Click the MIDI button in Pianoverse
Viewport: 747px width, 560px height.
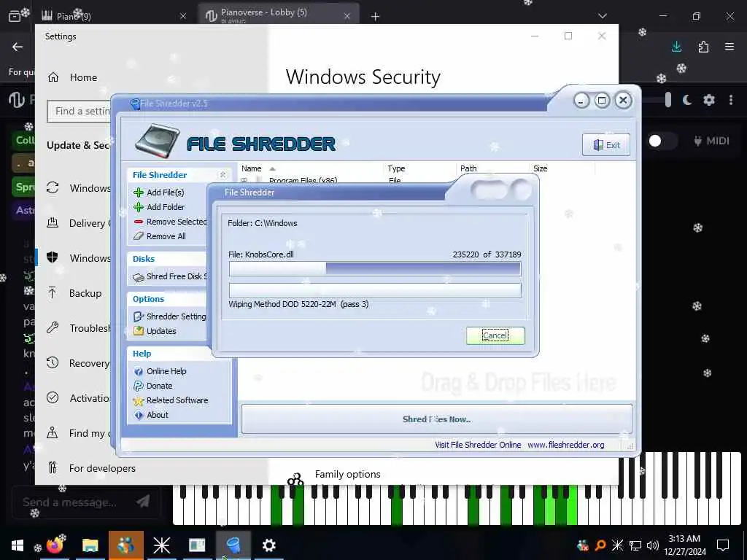[712, 141]
